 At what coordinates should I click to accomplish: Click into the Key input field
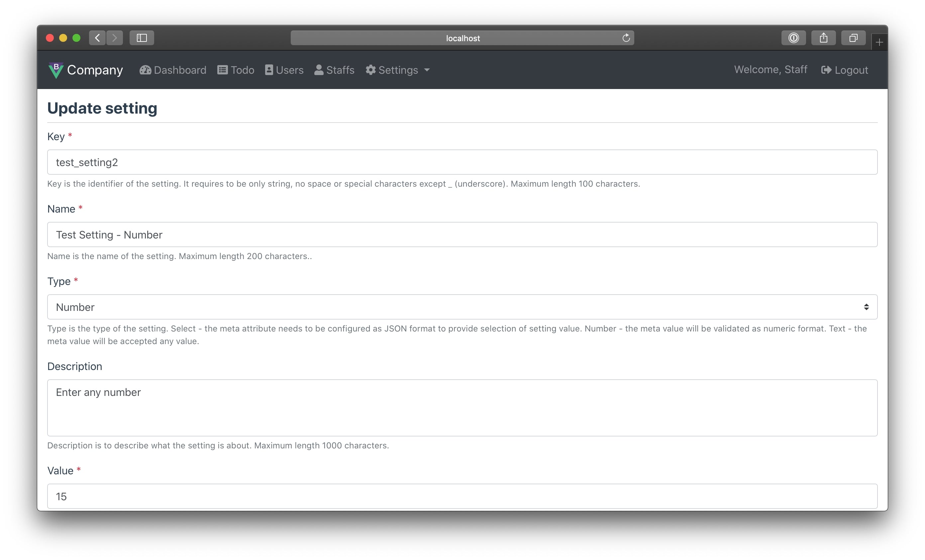(462, 162)
